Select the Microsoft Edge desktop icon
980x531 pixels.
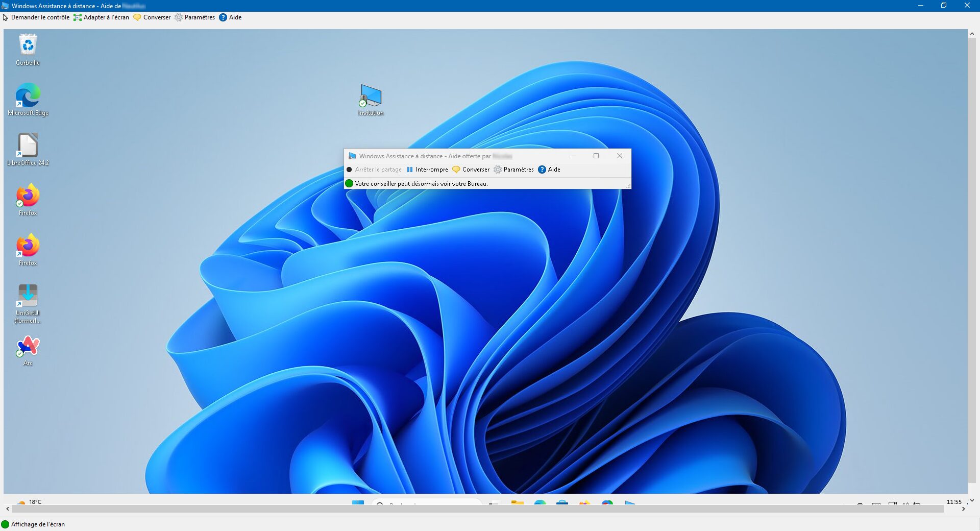(28, 100)
